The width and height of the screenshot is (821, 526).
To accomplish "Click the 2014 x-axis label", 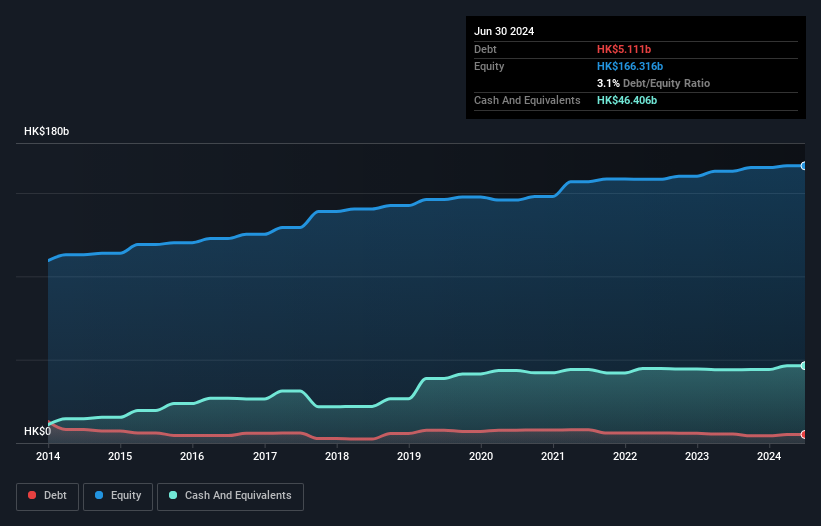I will coord(48,456).
